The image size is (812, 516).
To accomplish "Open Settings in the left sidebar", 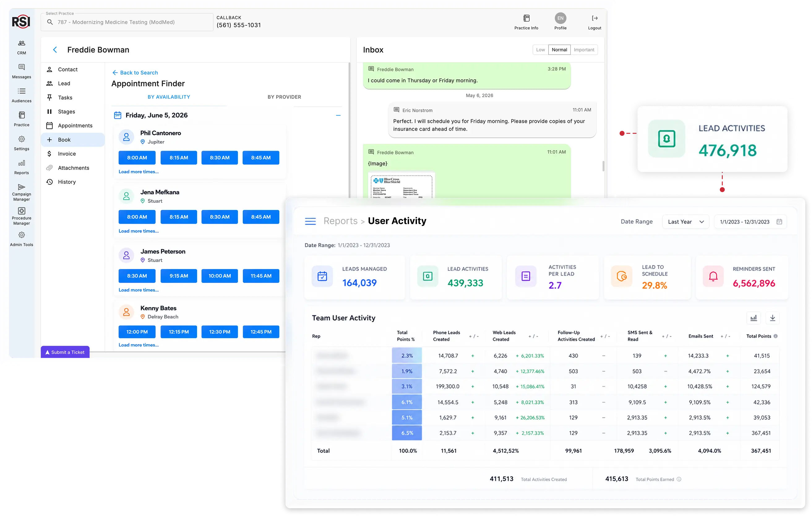I will (x=22, y=143).
